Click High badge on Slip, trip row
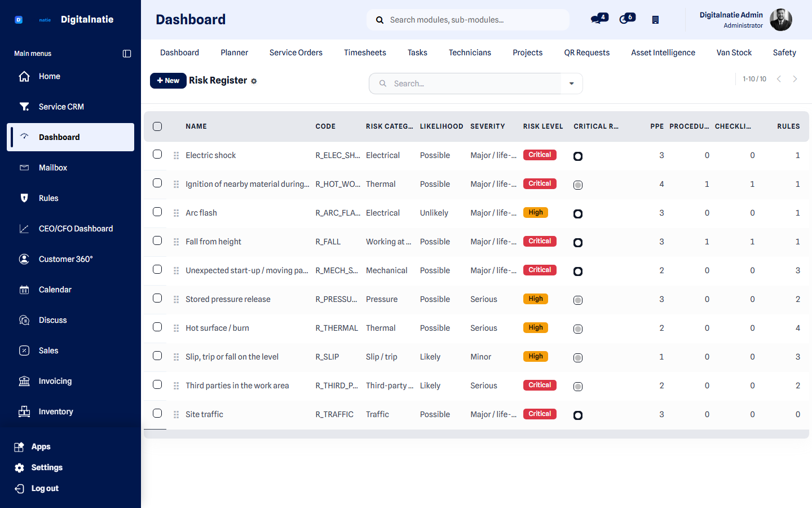 tap(536, 356)
